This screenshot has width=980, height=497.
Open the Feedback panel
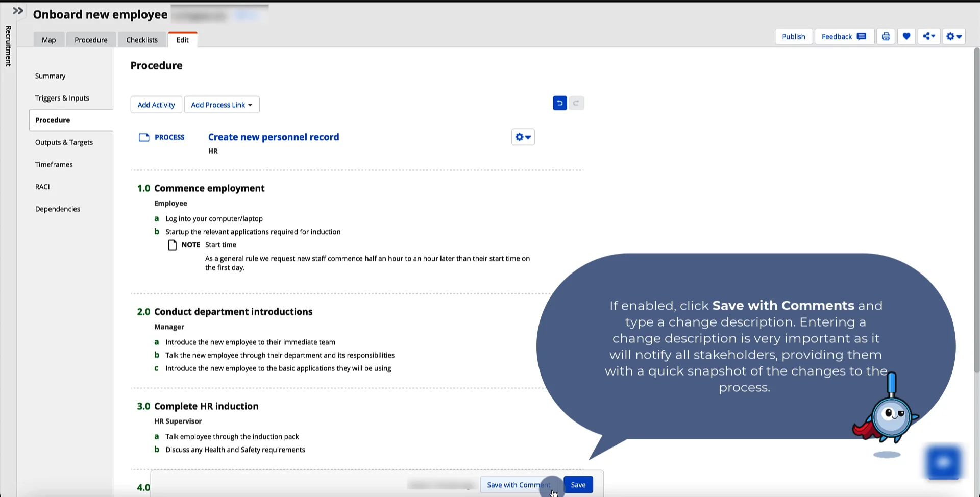pos(844,36)
